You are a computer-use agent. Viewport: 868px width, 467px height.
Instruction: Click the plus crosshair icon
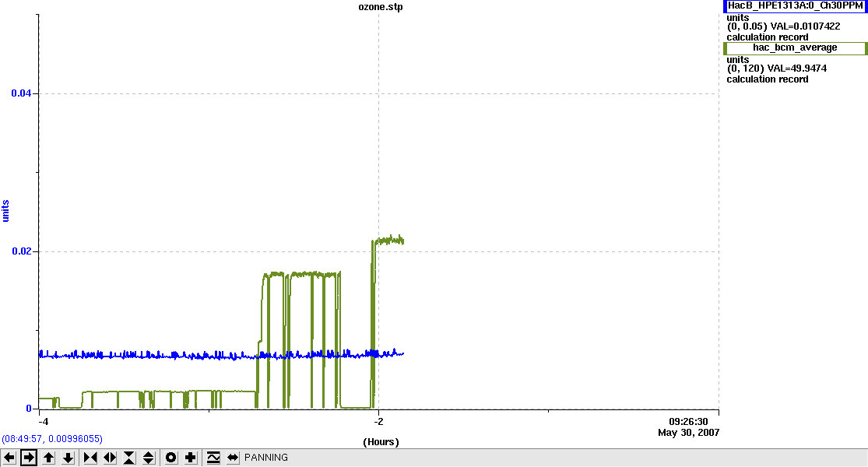[191, 458]
